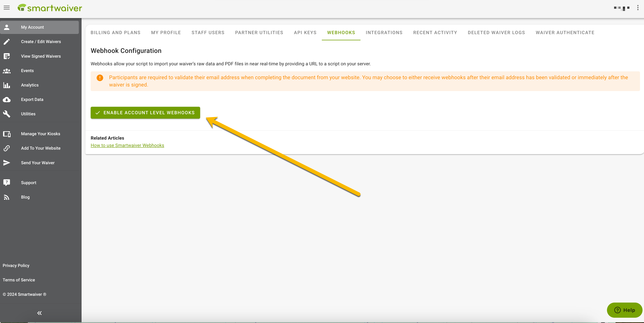Open the Staff Users tab
This screenshot has height=323, width=644.
tap(208, 32)
